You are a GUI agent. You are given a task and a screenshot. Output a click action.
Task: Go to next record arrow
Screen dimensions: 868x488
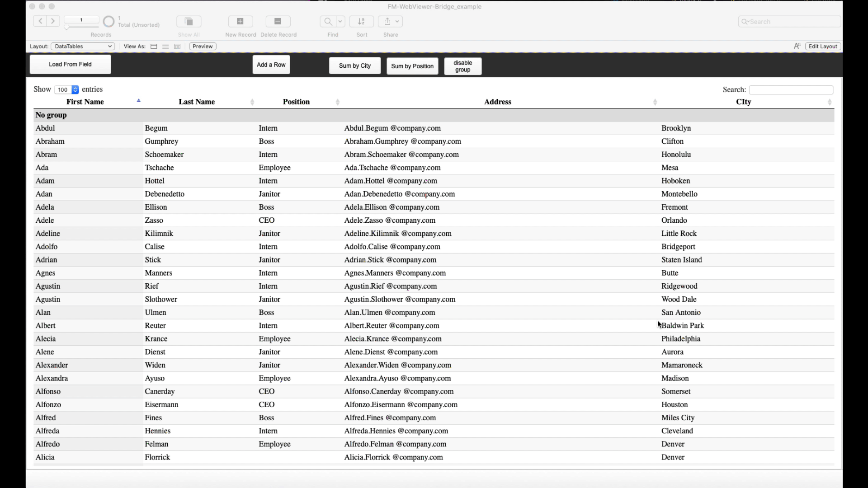53,21
